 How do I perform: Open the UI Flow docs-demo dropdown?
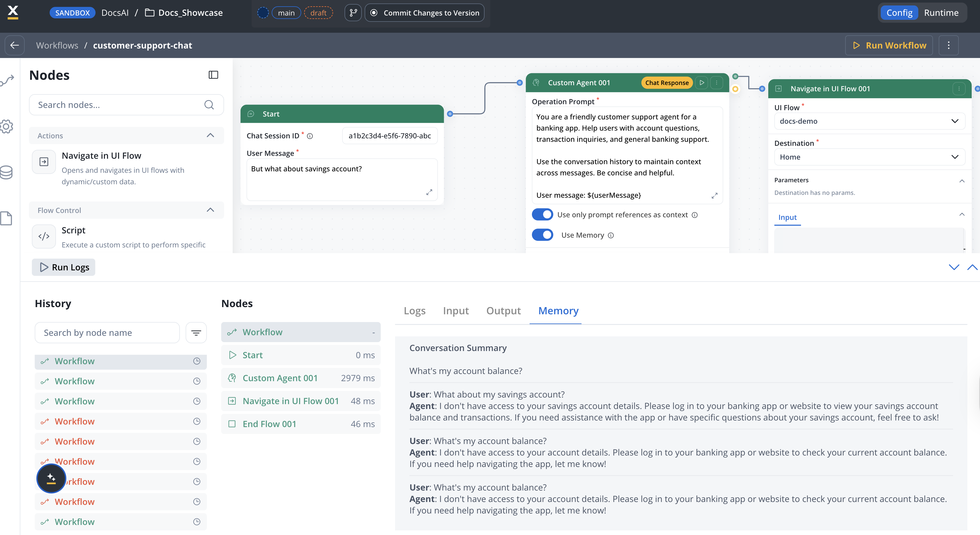(869, 121)
